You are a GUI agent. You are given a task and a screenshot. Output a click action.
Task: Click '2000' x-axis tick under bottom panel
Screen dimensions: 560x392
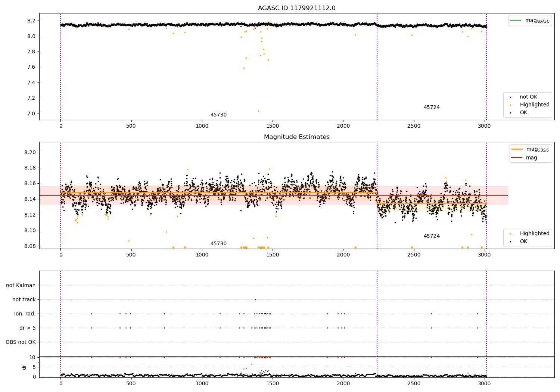pyautogui.click(x=343, y=383)
